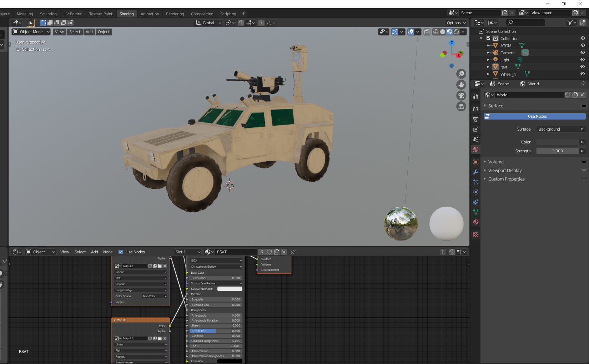Hide Camera object in viewport
Screen dimensions: 589x364
583,52
